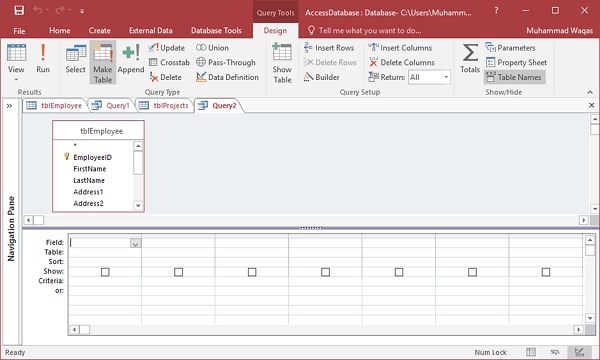The image size is (600, 360).
Task: Click the Insert Columns button
Action: (400, 48)
